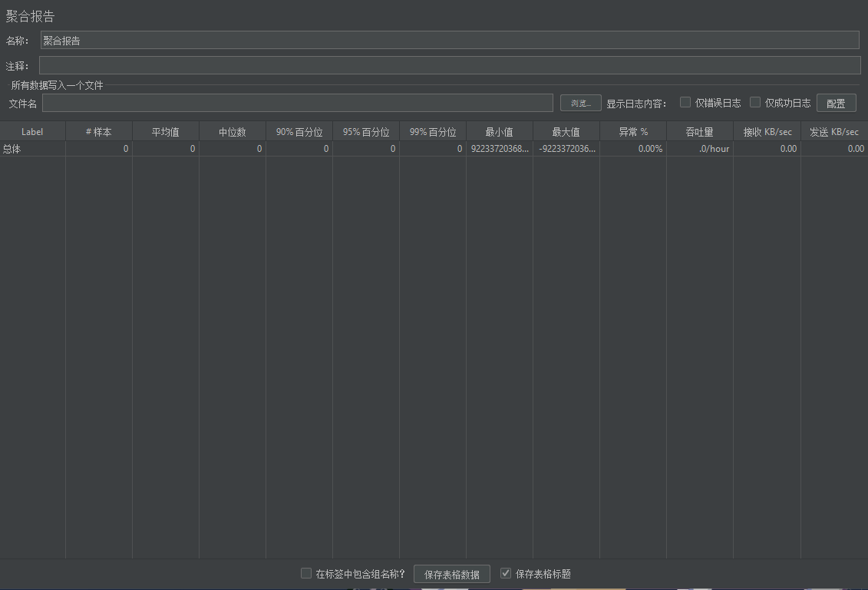Viewport: 868px width, 590px height.
Task: Click the 0.00% error rate cell
Action: click(633, 148)
